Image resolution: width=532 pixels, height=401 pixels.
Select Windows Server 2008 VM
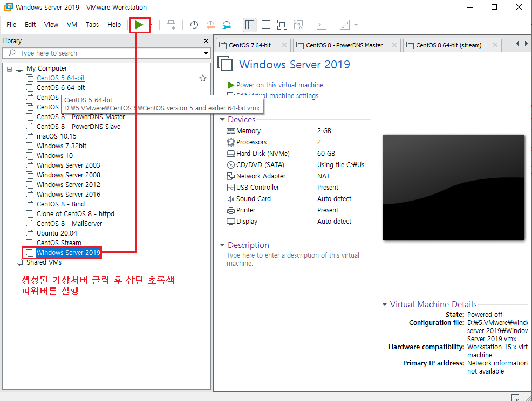click(x=69, y=175)
